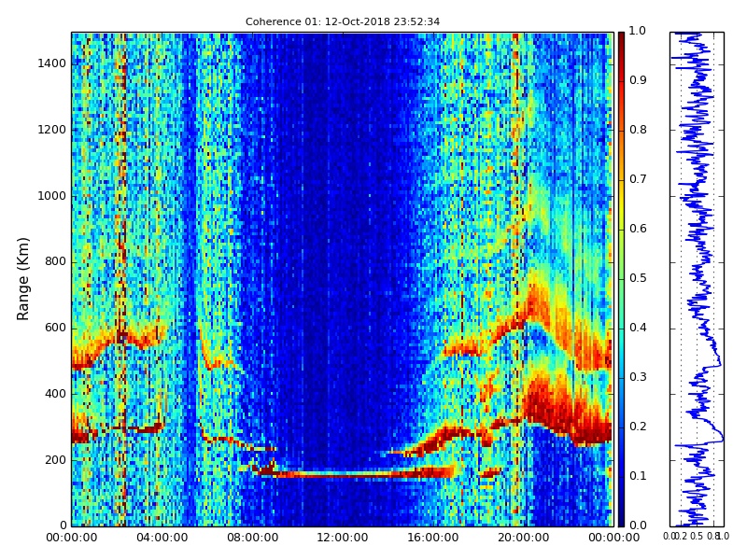Click the 1400 range tick label

click(x=52, y=63)
